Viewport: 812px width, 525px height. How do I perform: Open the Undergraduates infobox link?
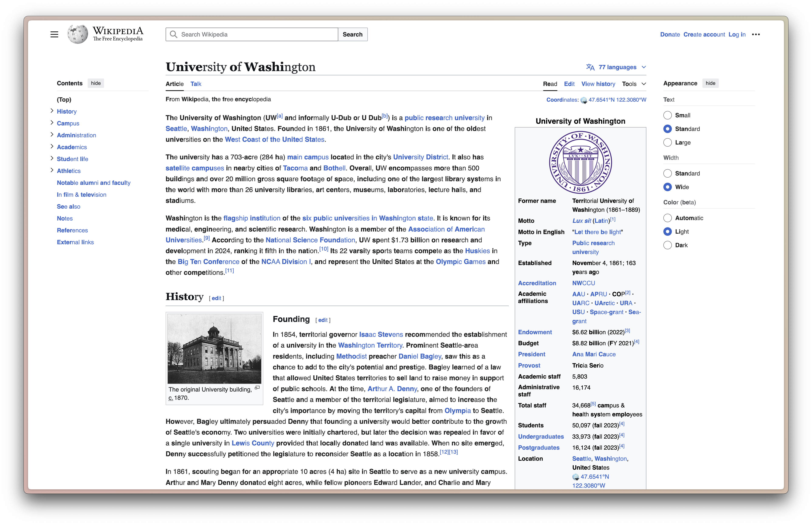tap(541, 437)
